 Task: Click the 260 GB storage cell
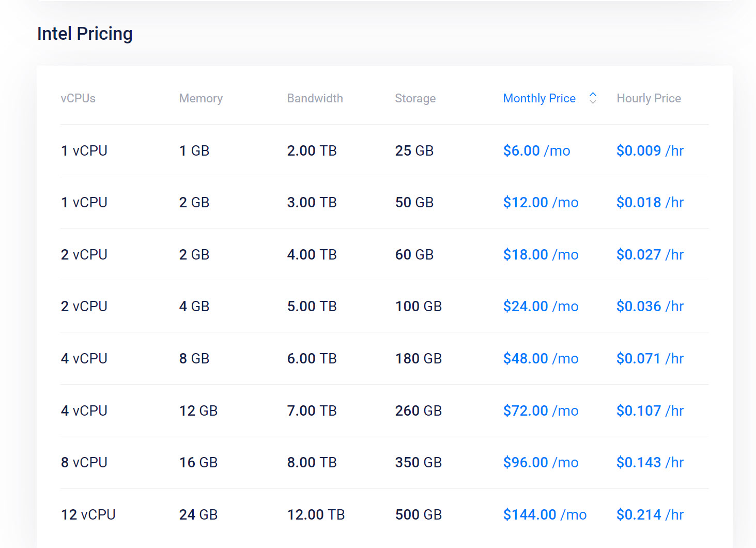coord(418,410)
